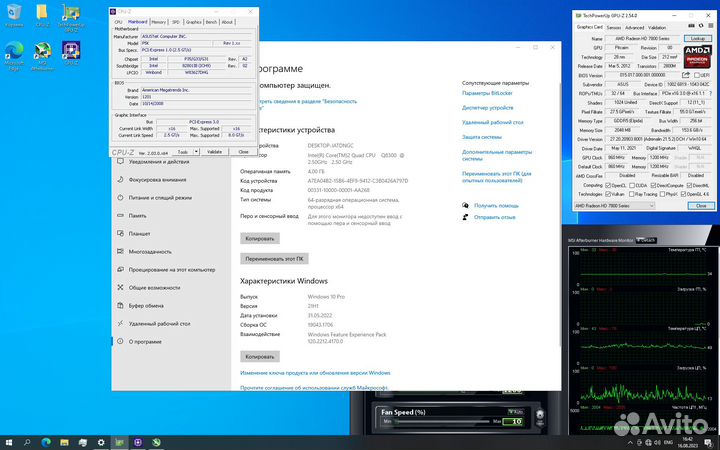Screen dimensions: 720x450
Task: Open the GPU-Z hamburger menu icon
Action: tap(710, 26)
